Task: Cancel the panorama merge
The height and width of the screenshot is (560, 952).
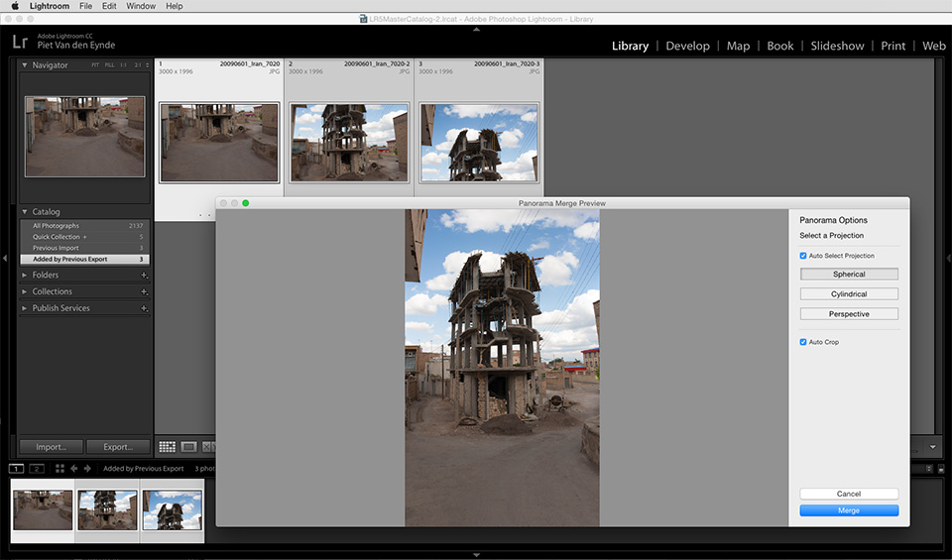Action: point(849,494)
